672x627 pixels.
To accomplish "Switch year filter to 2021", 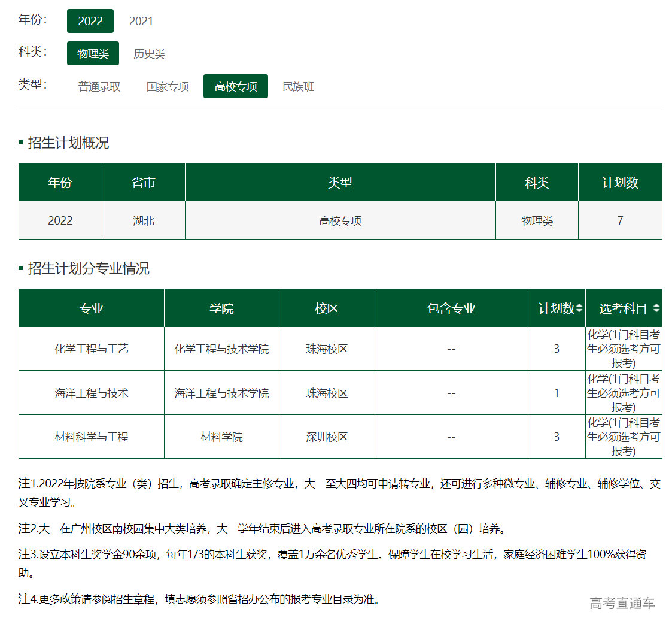I will pyautogui.click(x=141, y=21).
